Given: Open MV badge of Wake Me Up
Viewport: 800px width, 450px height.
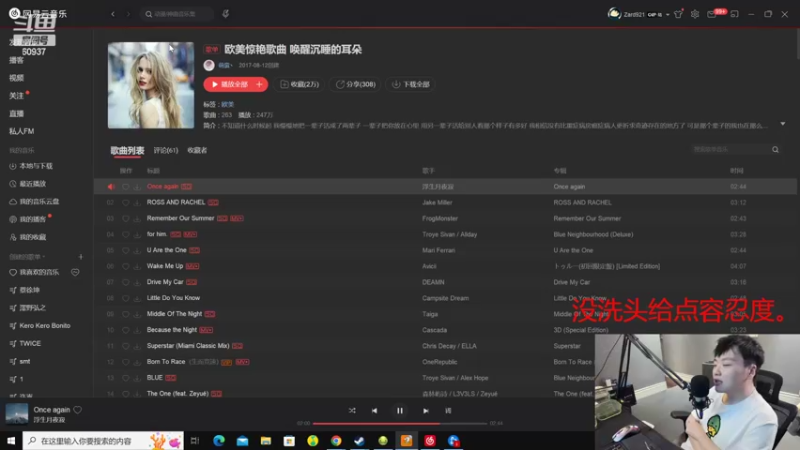Looking at the screenshot, I should click(192, 266).
